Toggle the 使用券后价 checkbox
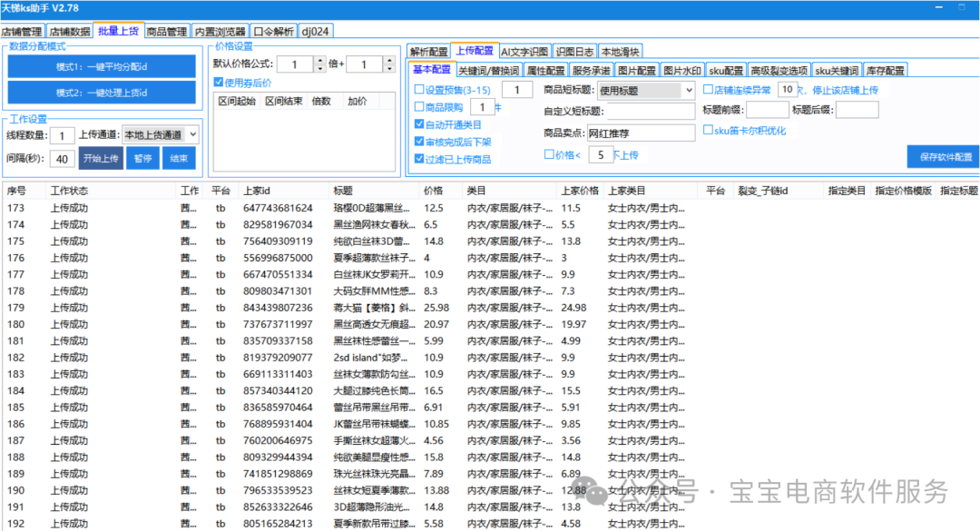Image resolution: width=980 pixels, height=531 pixels. tap(218, 82)
